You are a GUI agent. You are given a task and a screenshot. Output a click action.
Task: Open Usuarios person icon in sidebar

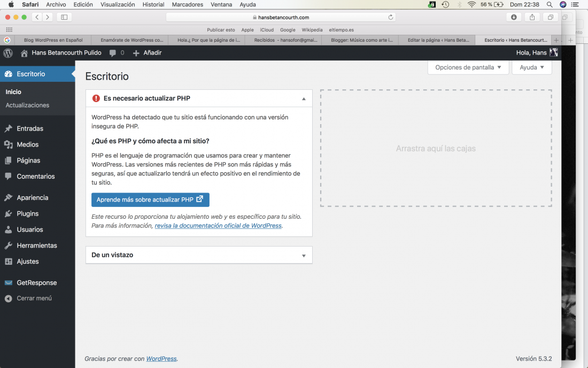click(x=8, y=229)
